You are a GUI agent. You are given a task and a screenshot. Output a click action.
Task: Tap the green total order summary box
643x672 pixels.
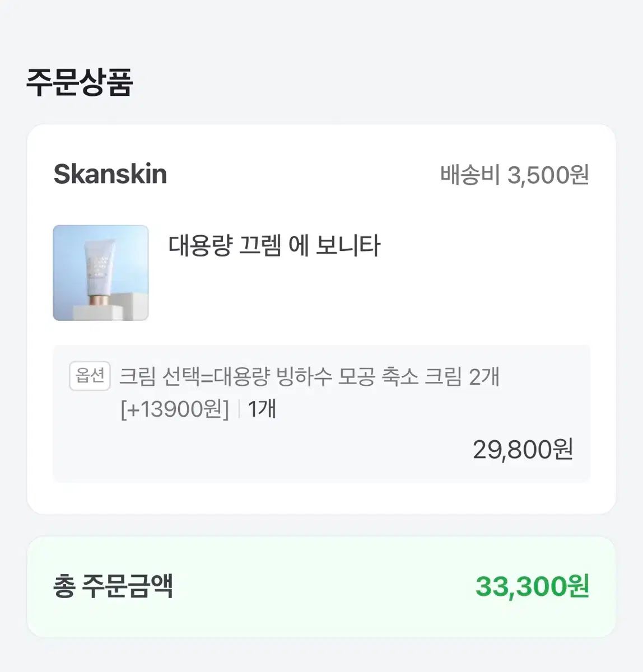(x=321, y=586)
